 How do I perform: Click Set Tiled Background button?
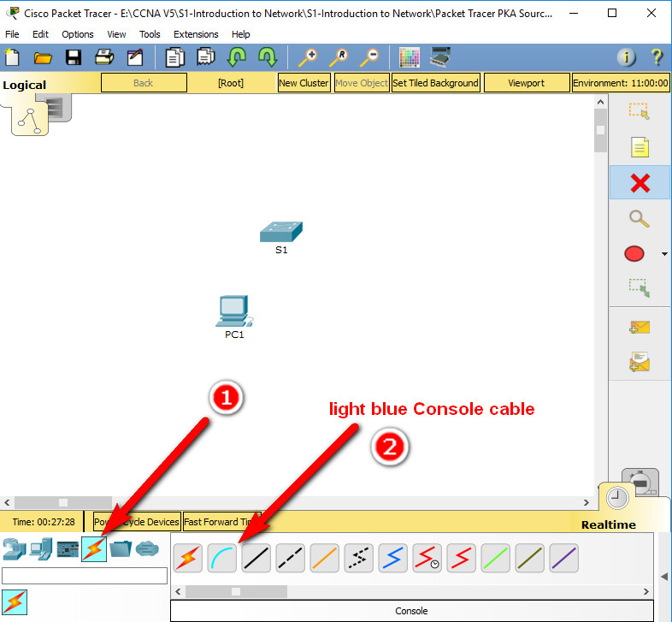pyautogui.click(x=435, y=83)
